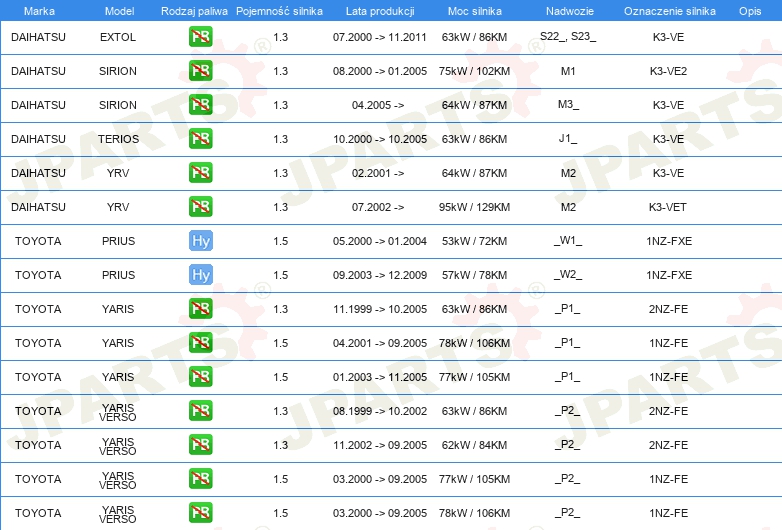Click the Oznaczenie silnika column header

(670, 11)
